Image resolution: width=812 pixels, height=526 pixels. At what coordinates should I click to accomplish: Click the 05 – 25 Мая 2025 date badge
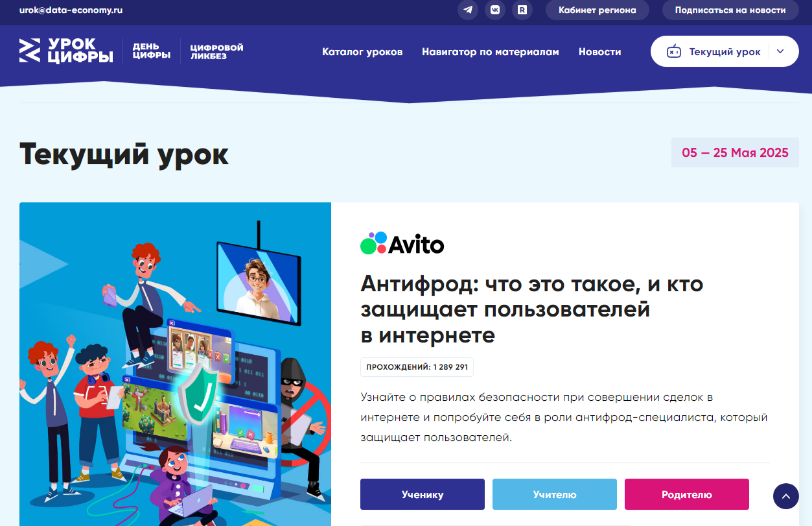(x=735, y=153)
